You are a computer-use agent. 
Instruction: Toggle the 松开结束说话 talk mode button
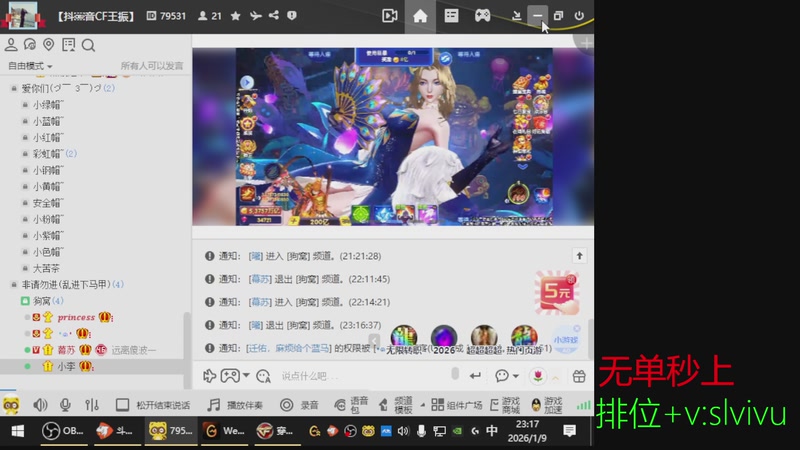point(153,405)
